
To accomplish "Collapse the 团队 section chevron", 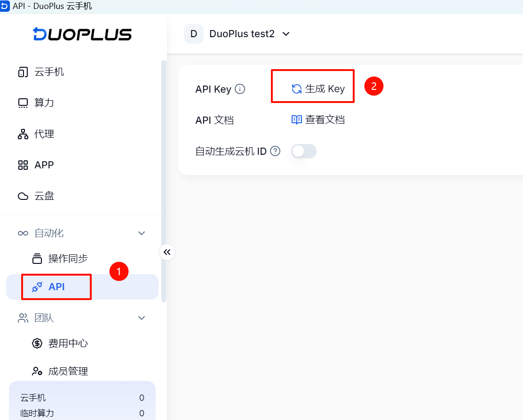I will tap(142, 318).
